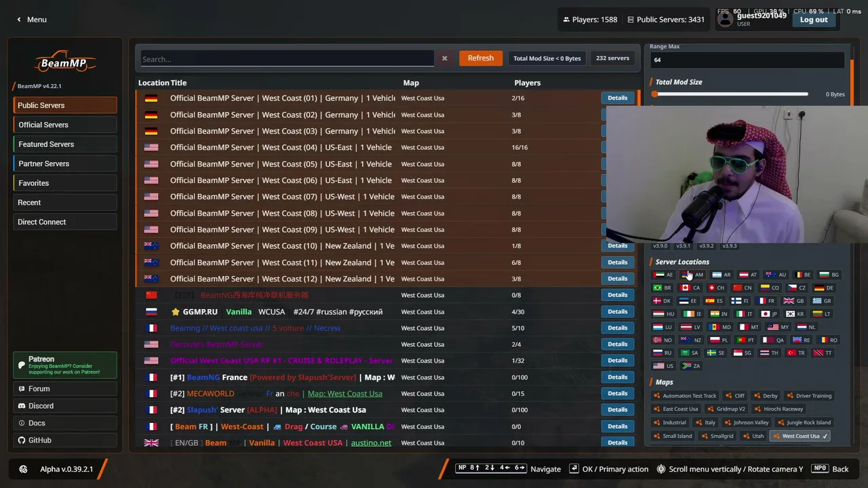Open Details for Official West Coast USA RP server
Image resolution: width=868 pixels, height=488 pixels.
(x=617, y=361)
